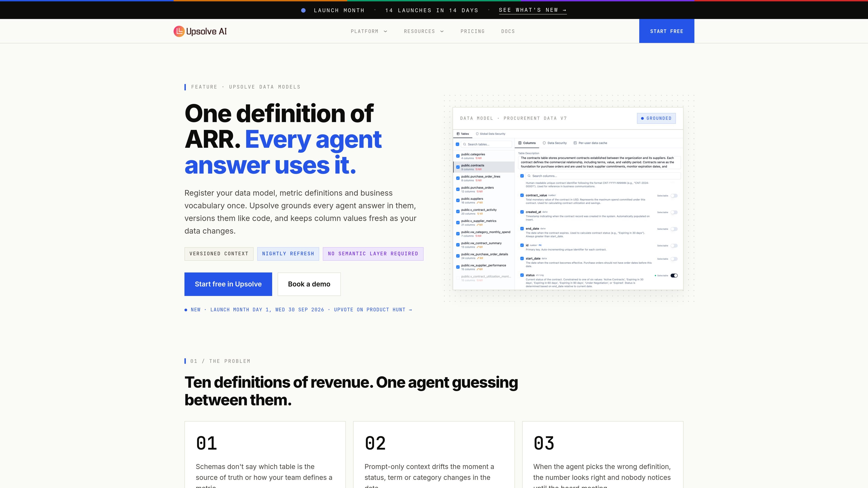Image resolution: width=868 pixels, height=488 pixels.
Task: Open the Data Security tab
Action: click(x=555, y=143)
